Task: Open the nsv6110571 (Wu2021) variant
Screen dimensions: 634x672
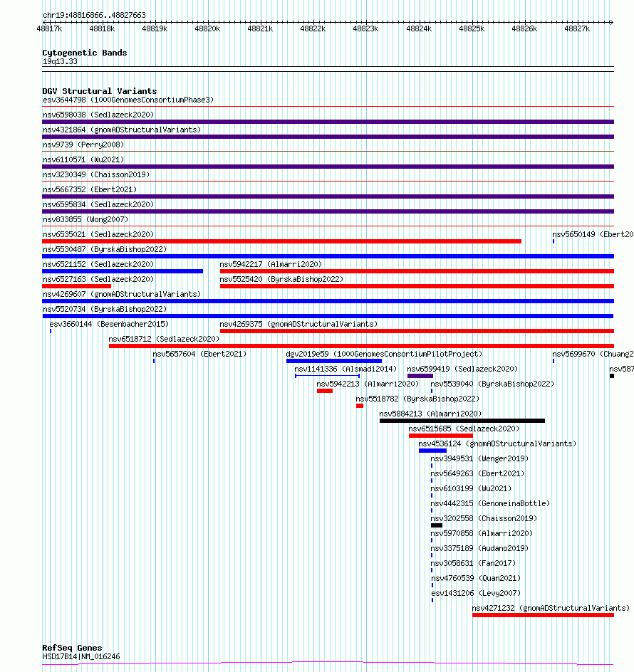Action: pyautogui.click(x=83, y=159)
